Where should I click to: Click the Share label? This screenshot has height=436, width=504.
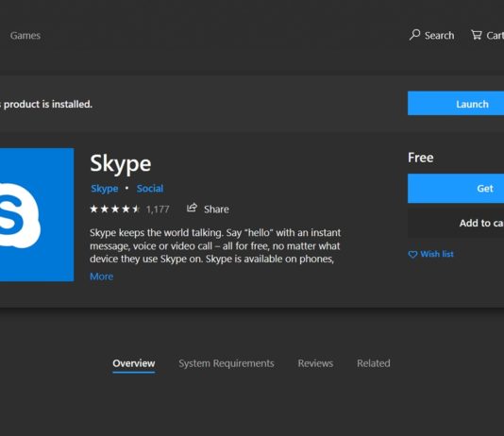(216, 210)
